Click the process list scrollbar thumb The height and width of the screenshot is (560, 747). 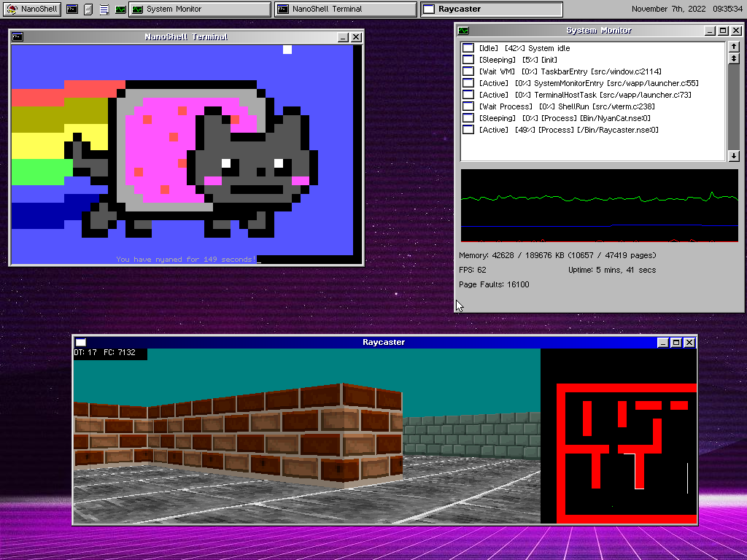pyautogui.click(x=734, y=58)
